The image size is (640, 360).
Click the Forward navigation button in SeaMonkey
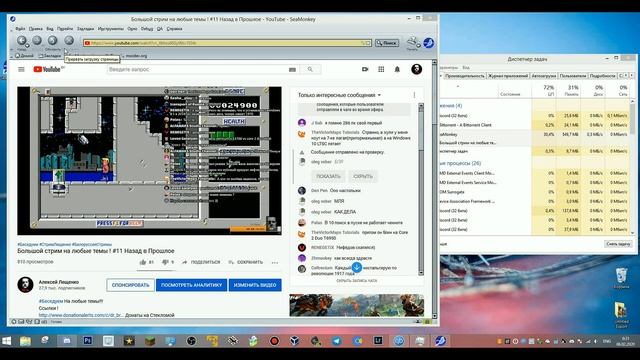coord(37,40)
